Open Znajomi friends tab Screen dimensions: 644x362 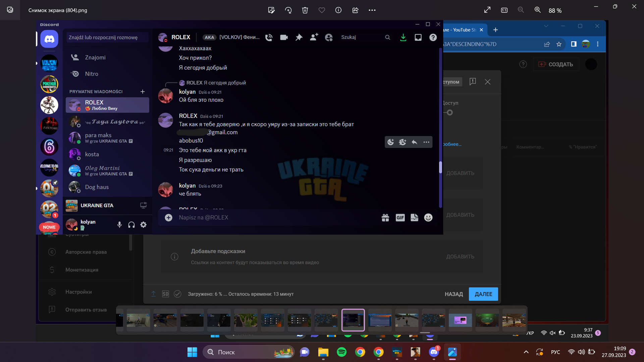(x=107, y=57)
